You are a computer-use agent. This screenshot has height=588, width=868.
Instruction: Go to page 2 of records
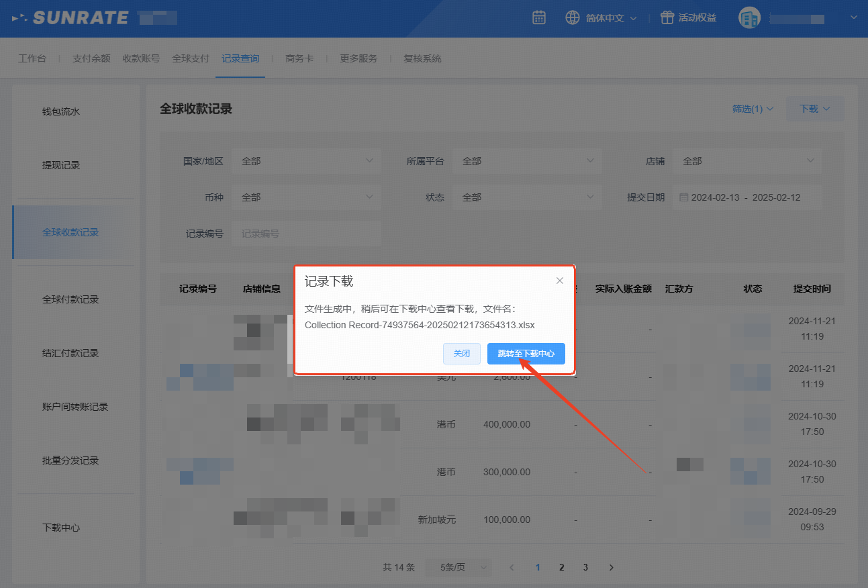click(x=562, y=567)
